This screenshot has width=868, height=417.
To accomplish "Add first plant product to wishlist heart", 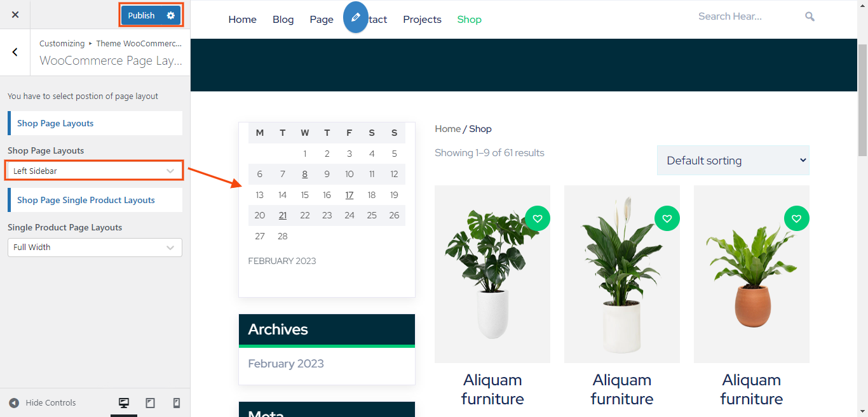I will pyautogui.click(x=538, y=218).
